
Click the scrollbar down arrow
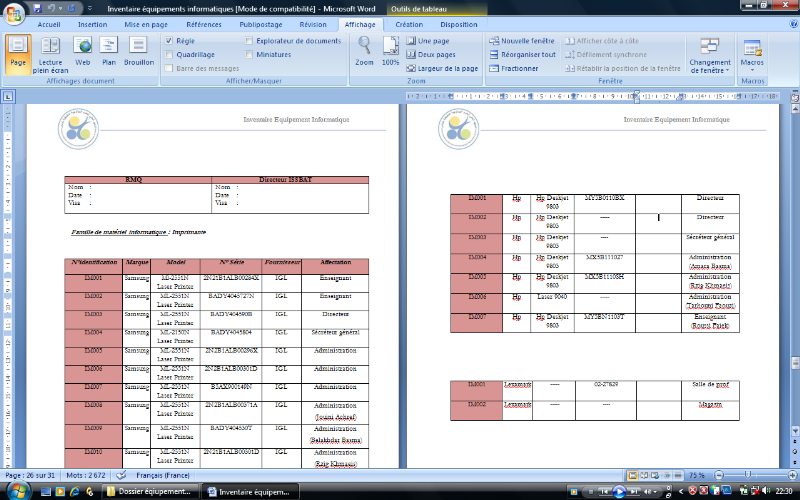pyautogui.click(x=794, y=432)
